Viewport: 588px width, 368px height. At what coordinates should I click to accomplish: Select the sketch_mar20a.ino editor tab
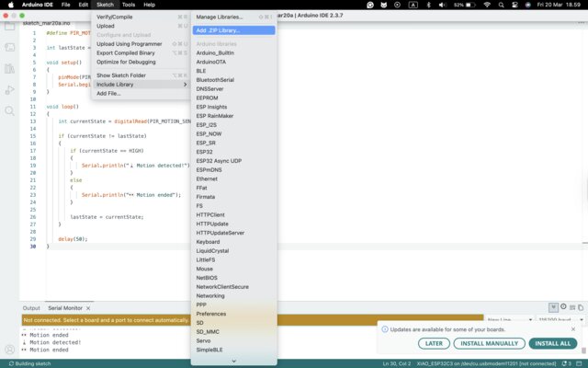(x=47, y=23)
